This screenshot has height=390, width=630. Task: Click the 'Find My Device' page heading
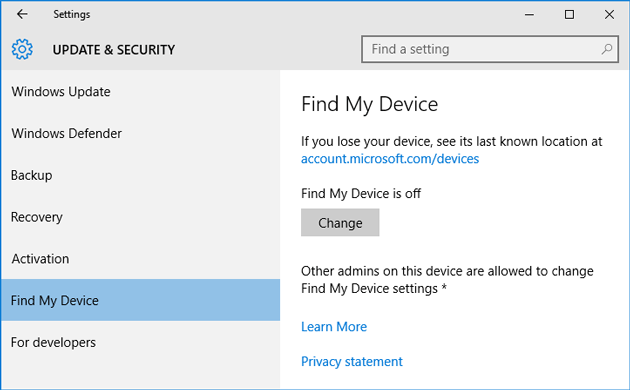pyautogui.click(x=369, y=104)
